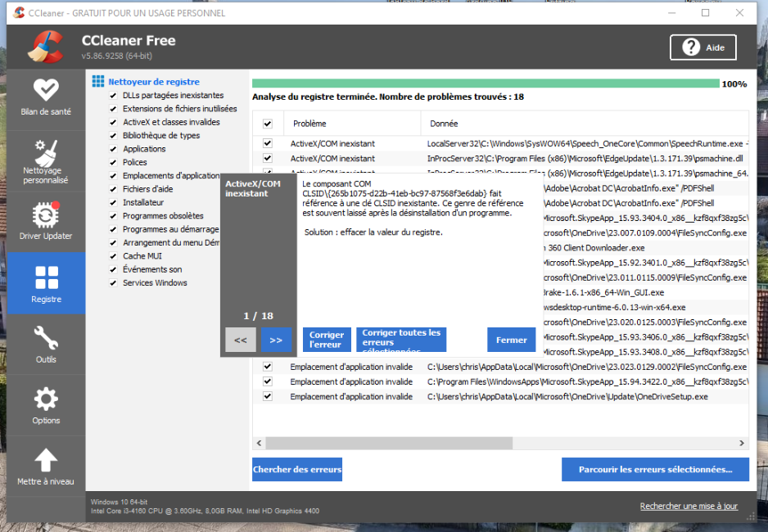
Task: Click the Fermer button in dialog
Action: coord(512,340)
